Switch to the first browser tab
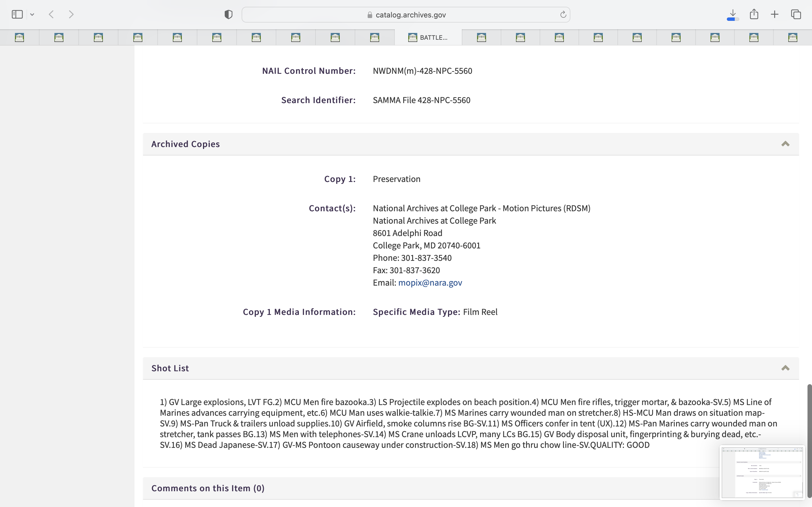The width and height of the screenshot is (812, 507). [x=19, y=37]
